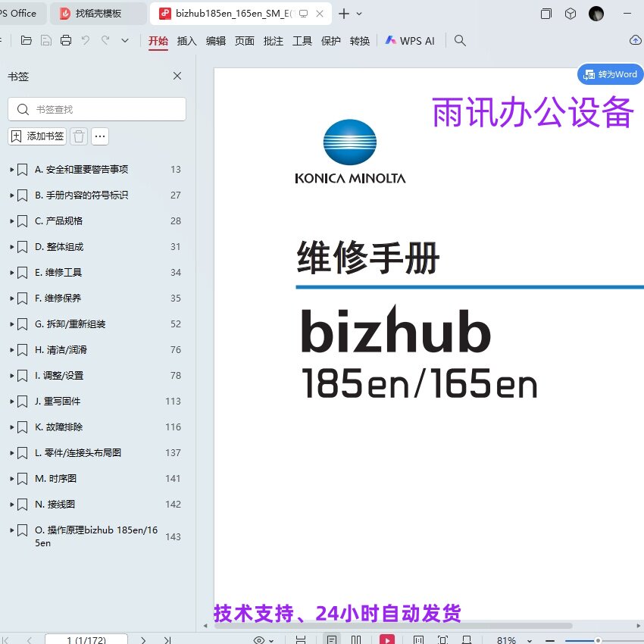The height and width of the screenshot is (644, 644).
Task: Open the dropdown arrow next to new tab
Action: pyautogui.click(x=359, y=14)
